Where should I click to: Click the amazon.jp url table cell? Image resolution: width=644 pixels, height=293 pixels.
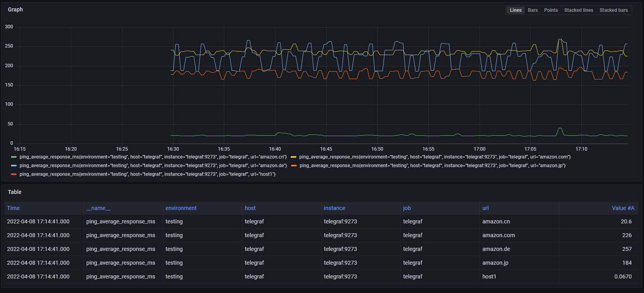coord(495,263)
